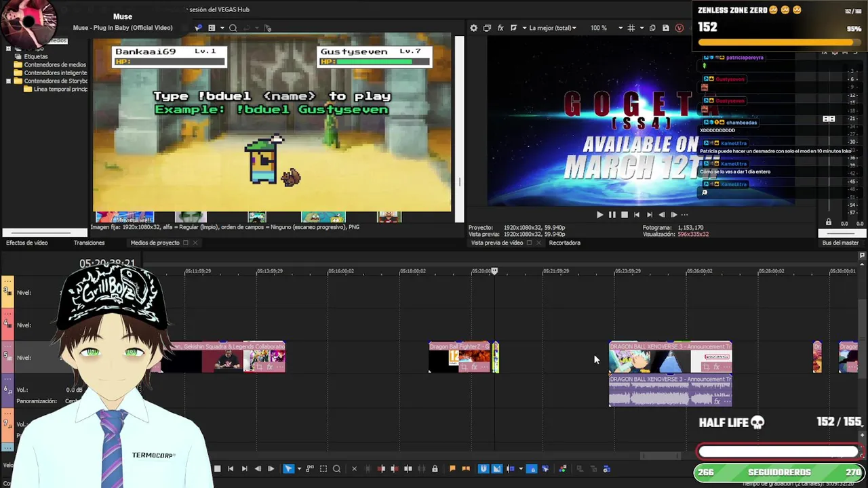This screenshot has width=868, height=488.
Task: Toggle preview overlays grid icon
Action: pyautogui.click(x=631, y=28)
